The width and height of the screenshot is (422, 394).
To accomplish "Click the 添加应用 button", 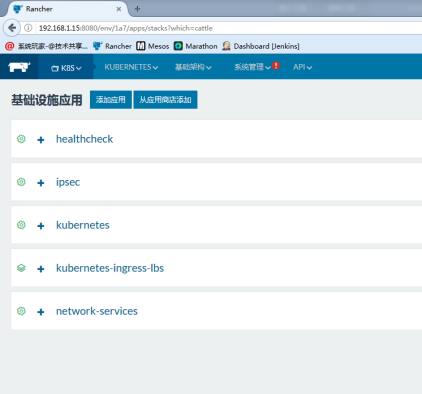I will (111, 100).
